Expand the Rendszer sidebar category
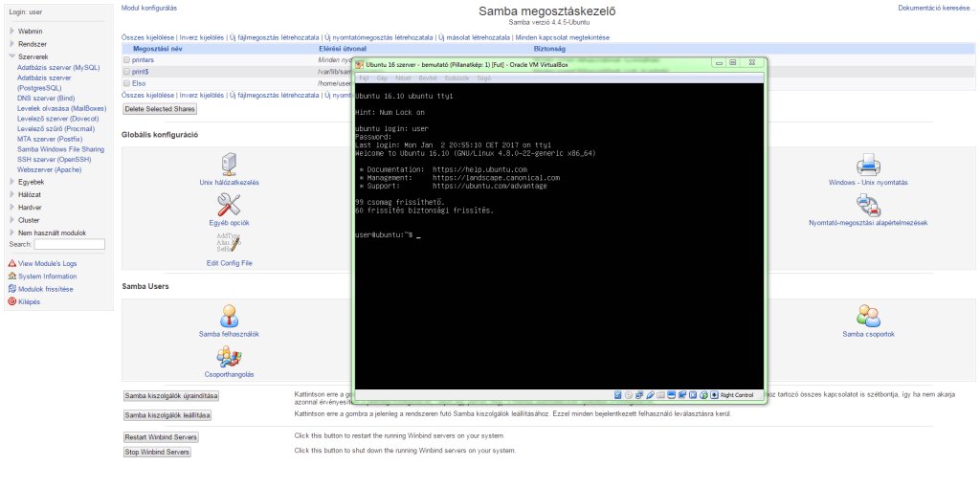This screenshot has height=488, width=980. coord(11,44)
